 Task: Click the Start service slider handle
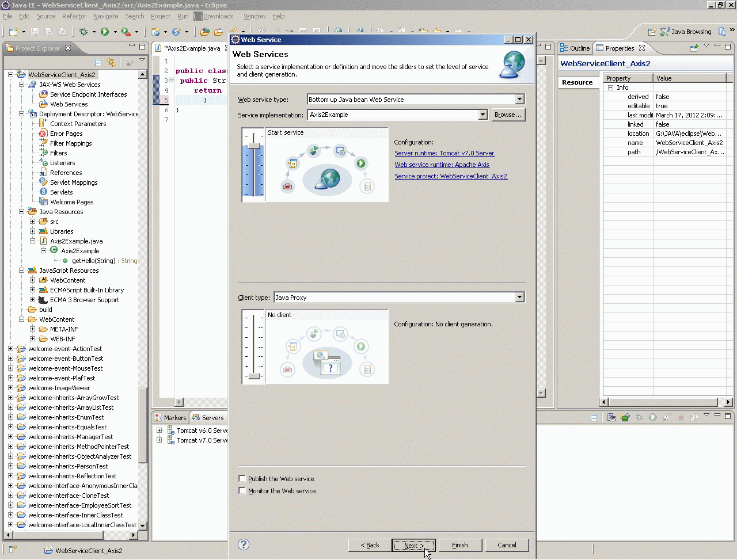(253, 146)
